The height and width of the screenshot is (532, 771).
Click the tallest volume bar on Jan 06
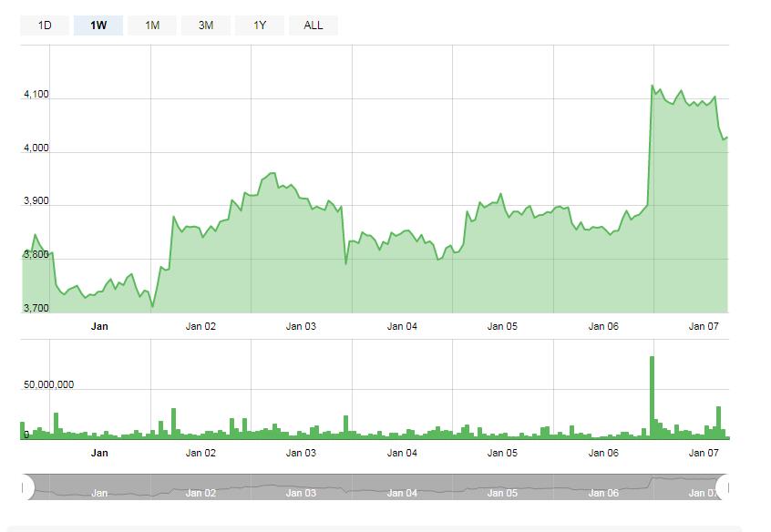pos(652,397)
